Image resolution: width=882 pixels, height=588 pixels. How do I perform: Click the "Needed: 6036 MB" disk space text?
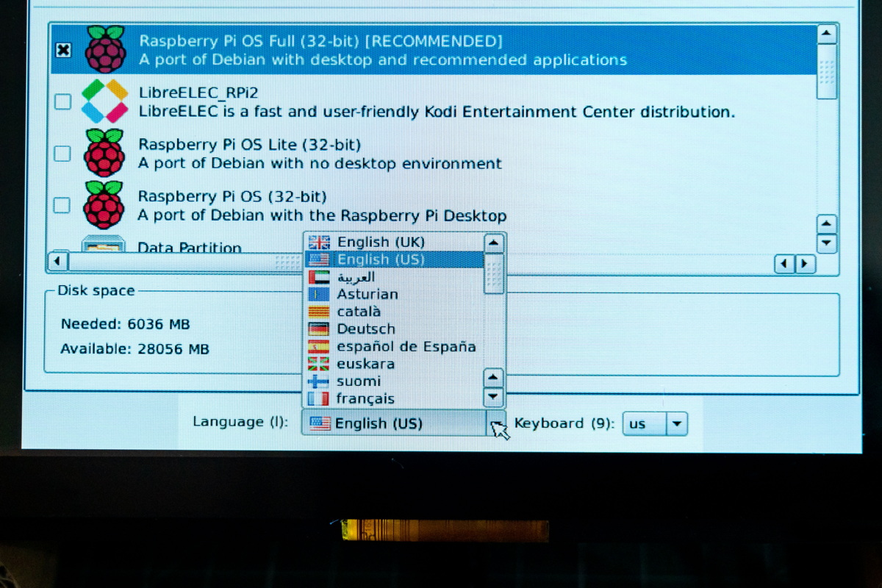click(125, 324)
